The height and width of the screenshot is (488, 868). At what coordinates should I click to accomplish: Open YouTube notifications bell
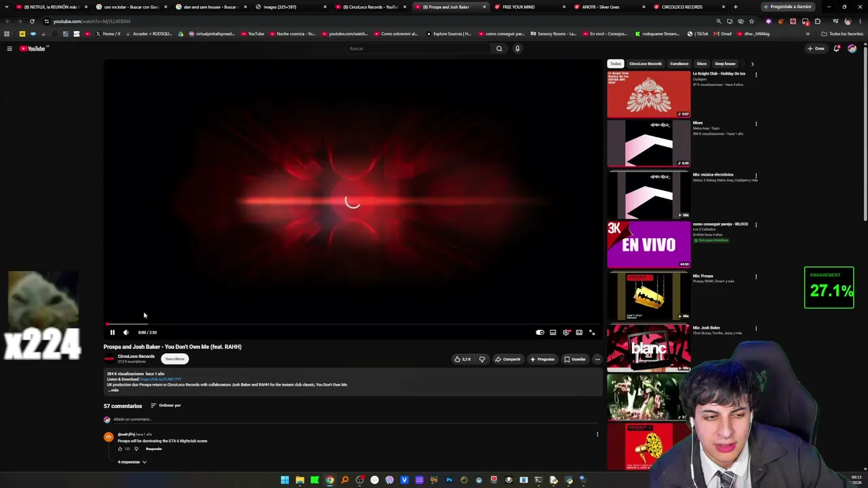coord(837,49)
